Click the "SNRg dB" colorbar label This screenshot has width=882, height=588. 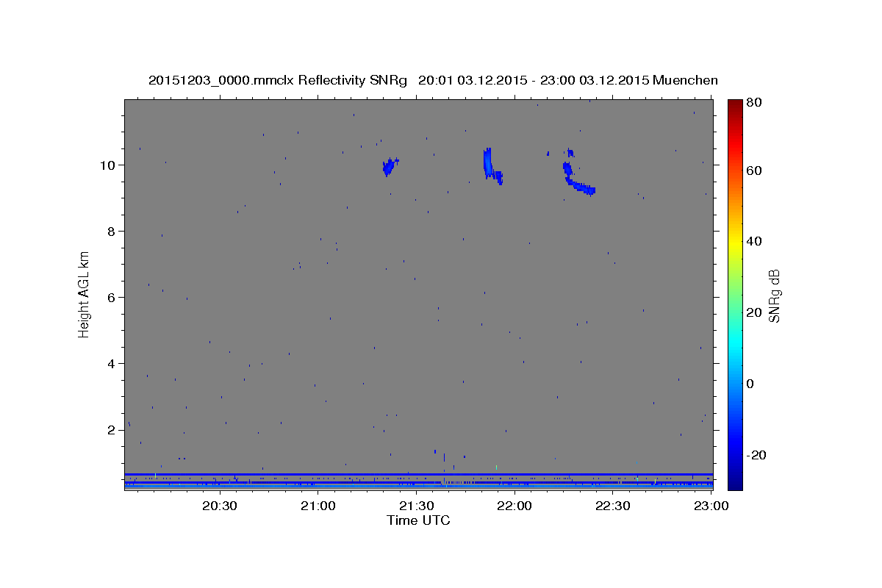[x=773, y=296]
